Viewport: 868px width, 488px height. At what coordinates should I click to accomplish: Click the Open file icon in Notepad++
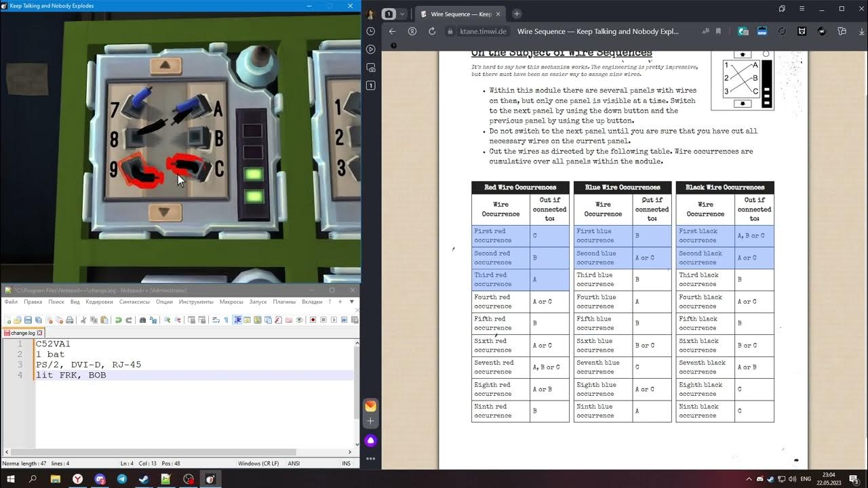(17, 320)
